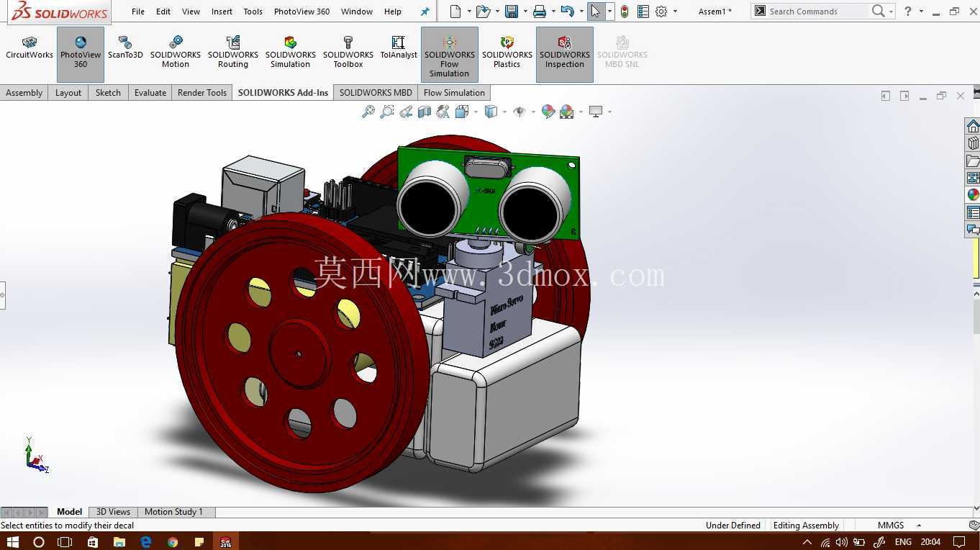
Task: Open the PhotoView 360 menu
Action: pyautogui.click(x=301, y=12)
